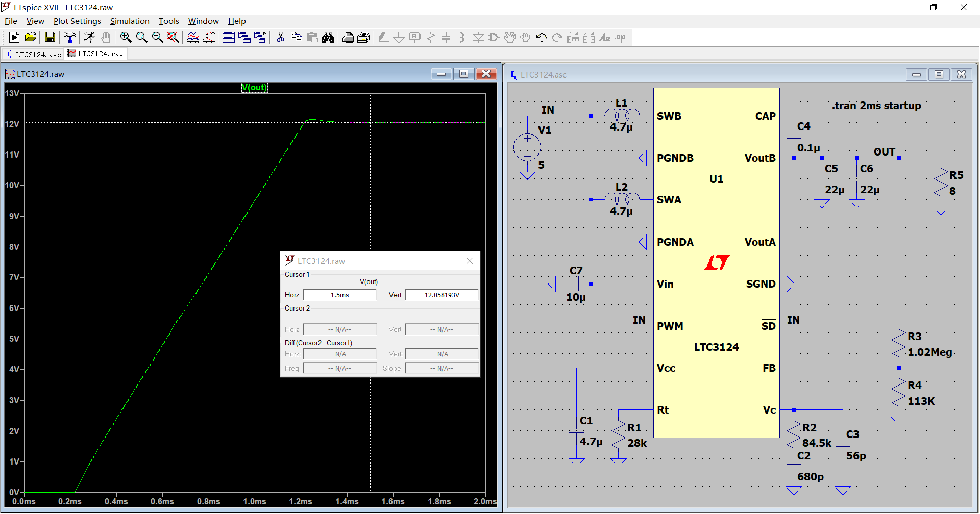Click the 12V label on vertical axis
The image size is (980, 514).
click(x=12, y=124)
